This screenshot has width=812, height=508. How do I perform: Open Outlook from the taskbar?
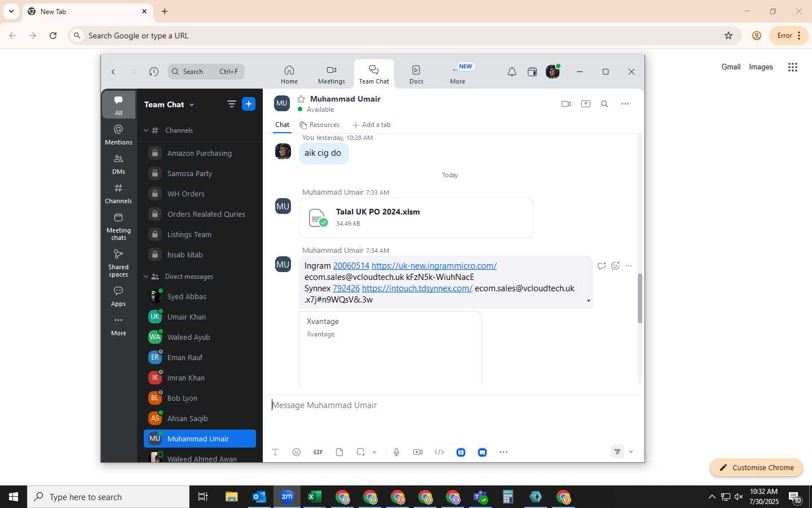tap(259, 497)
